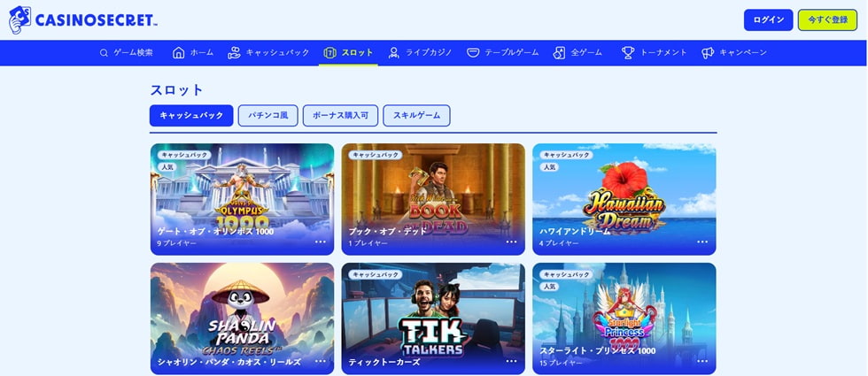The height and width of the screenshot is (376, 868).
Task: Toggle the ボーナス購入可 filter
Action: [340, 116]
